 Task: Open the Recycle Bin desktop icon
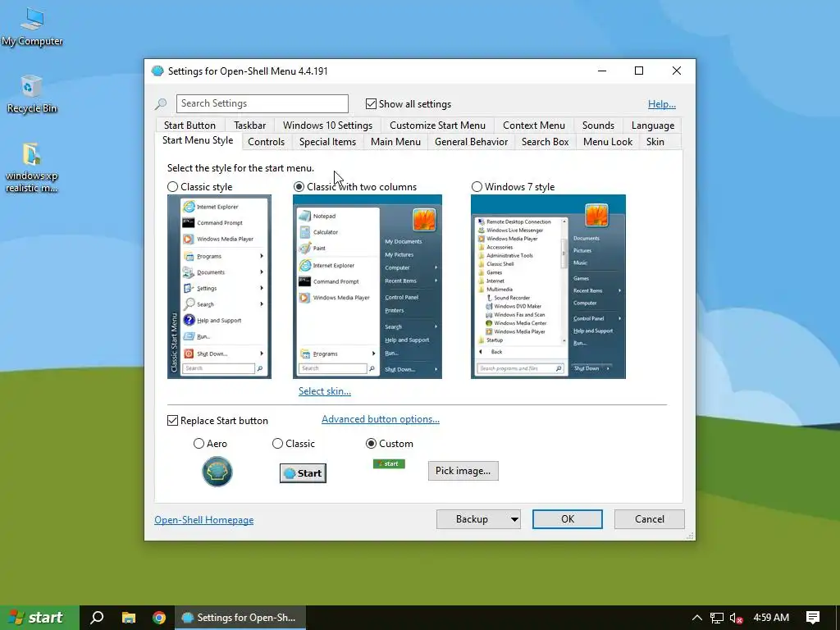32,94
